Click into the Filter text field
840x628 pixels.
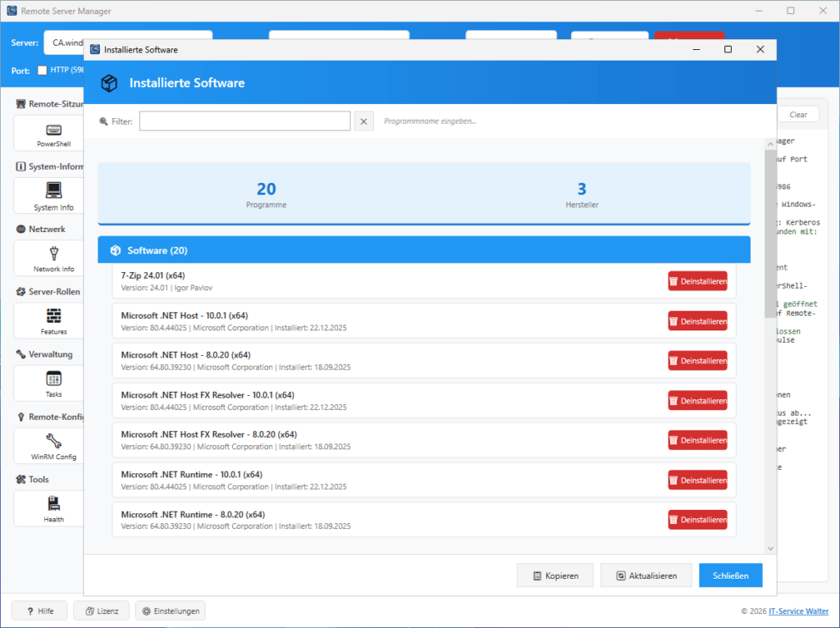[x=244, y=121]
